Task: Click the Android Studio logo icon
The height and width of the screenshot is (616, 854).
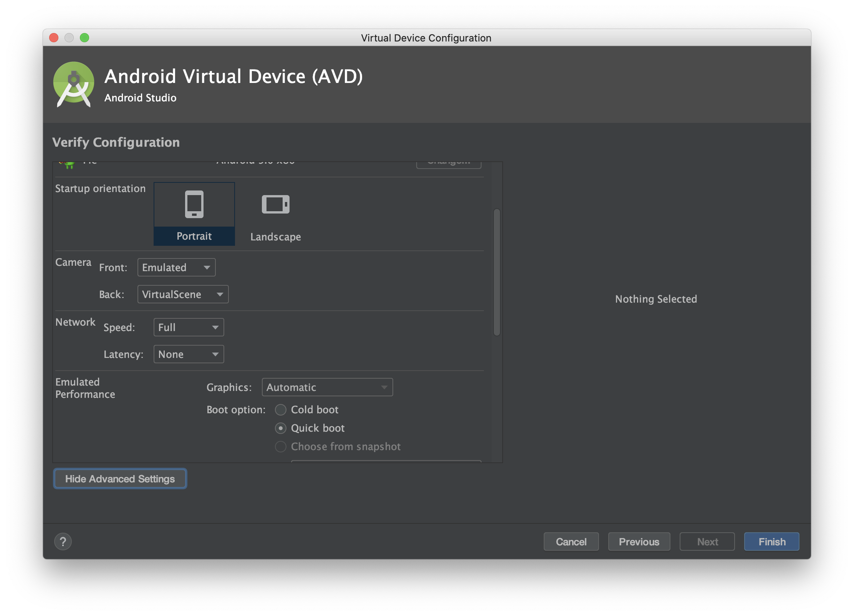Action: tap(74, 84)
